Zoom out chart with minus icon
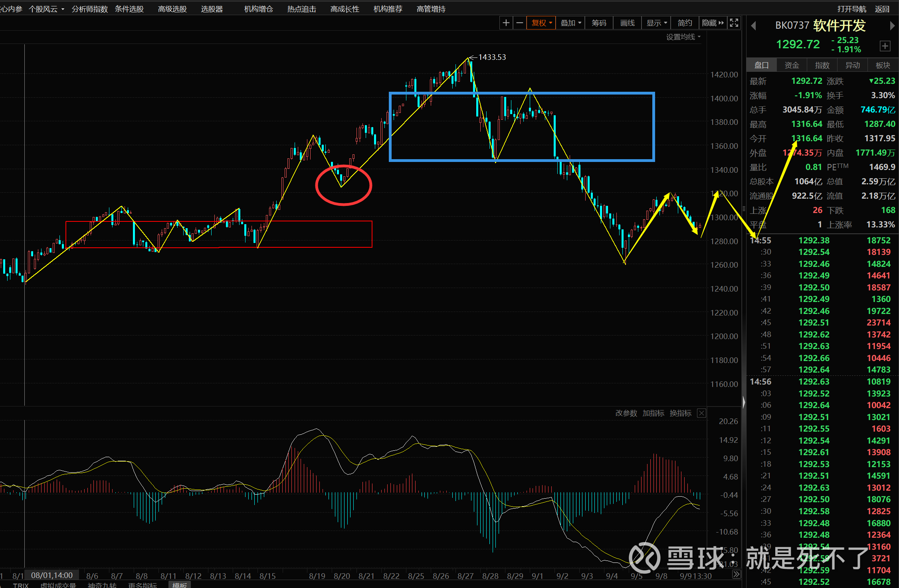The image size is (899, 588). [x=519, y=23]
